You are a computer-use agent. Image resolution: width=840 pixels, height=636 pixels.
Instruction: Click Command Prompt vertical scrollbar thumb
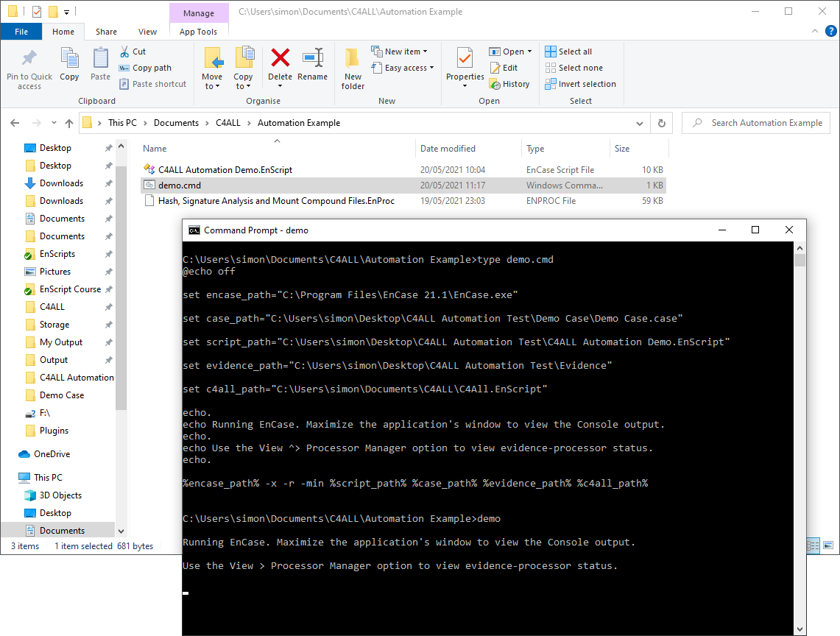pyautogui.click(x=800, y=261)
